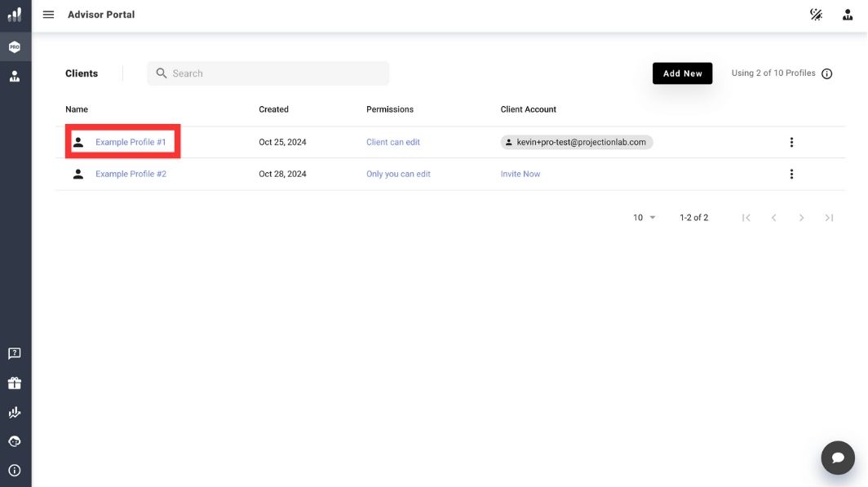Open the options menu for Example Profile #1
This screenshot has width=868, height=487.
click(x=790, y=141)
